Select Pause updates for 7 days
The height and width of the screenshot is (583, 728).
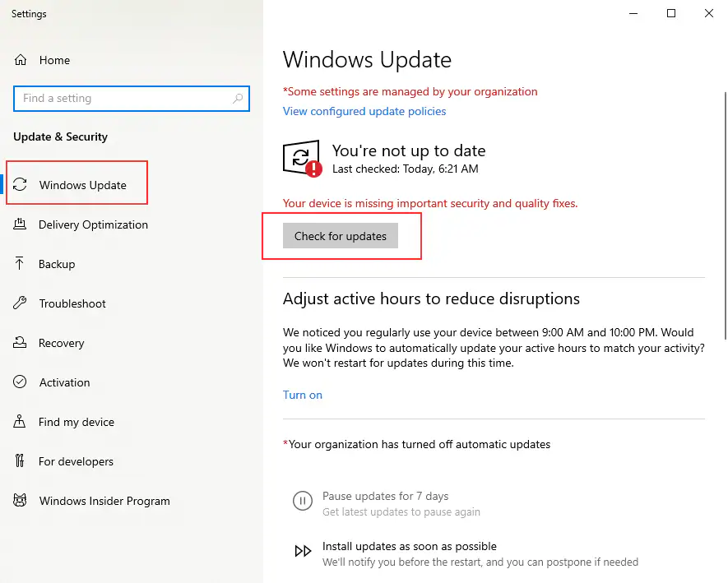(385, 496)
